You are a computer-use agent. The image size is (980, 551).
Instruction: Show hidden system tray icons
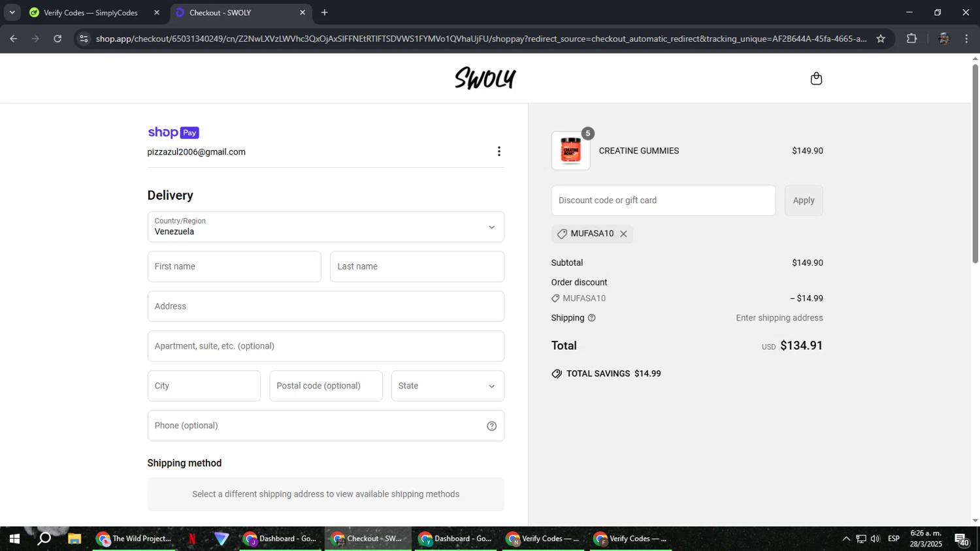(846, 539)
